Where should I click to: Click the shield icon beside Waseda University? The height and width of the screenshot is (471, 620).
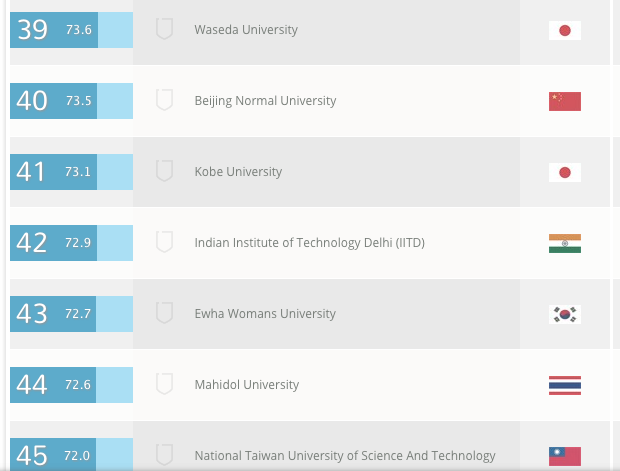pos(165,30)
